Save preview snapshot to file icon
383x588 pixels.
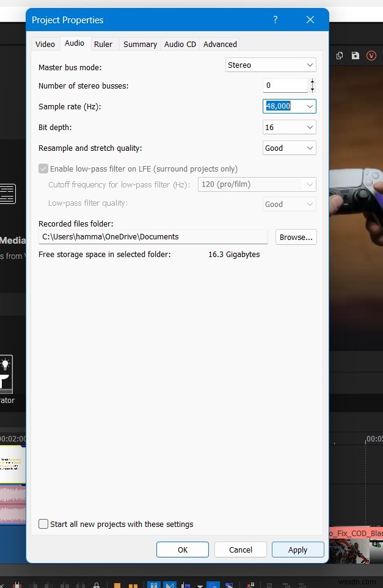pyautogui.click(x=356, y=56)
